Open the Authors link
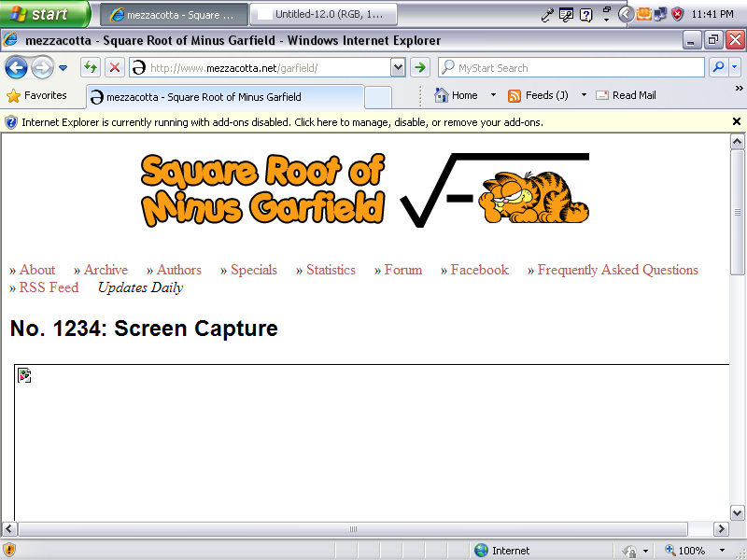Image resolution: width=747 pixels, height=560 pixels. 179,270
